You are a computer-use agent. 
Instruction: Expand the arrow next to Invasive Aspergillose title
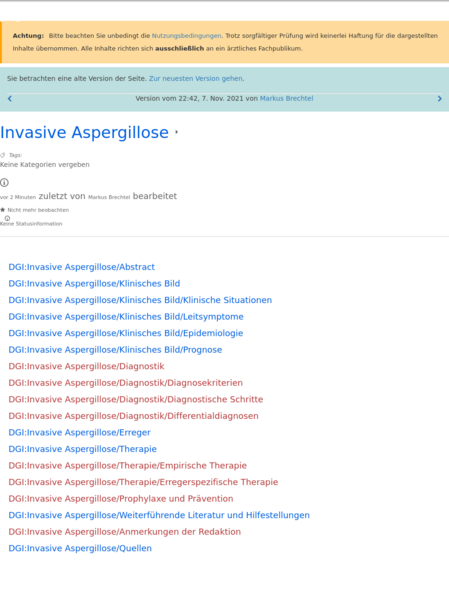(x=177, y=132)
